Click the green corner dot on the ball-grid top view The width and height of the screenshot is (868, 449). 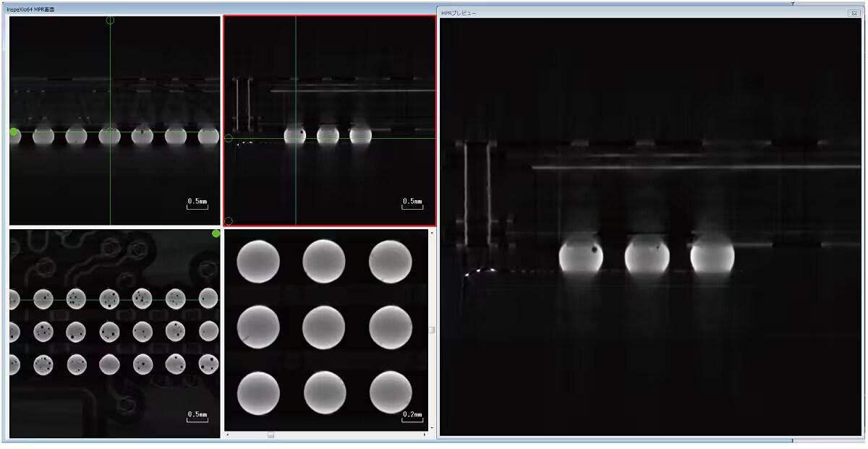(x=215, y=234)
